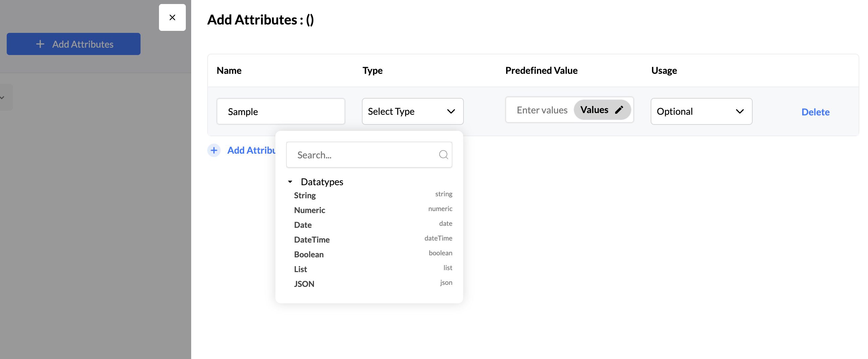Delete the Sample attribute row
This screenshot has height=359, width=868.
point(815,112)
